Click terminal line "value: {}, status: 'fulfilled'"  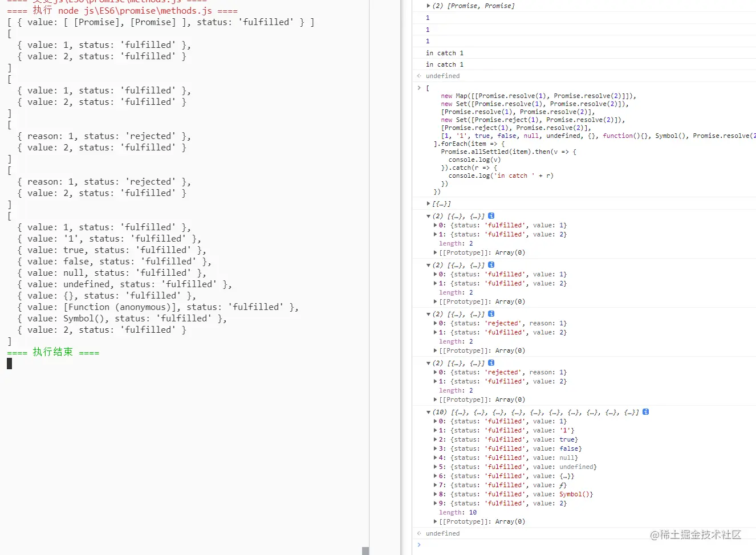[x=107, y=296]
